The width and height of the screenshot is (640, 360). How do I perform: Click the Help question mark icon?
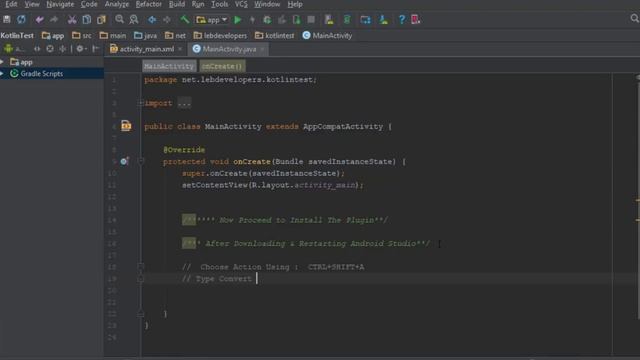coord(402,19)
